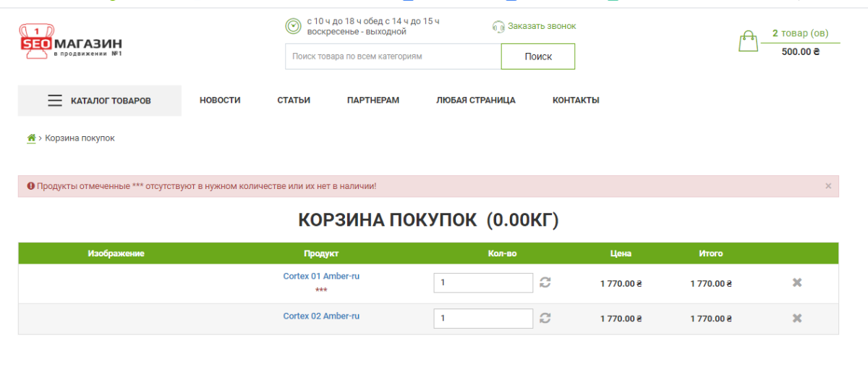Refresh quantity for Cortex 01 Amber-ru
This screenshot has width=868, height=365.
click(545, 282)
